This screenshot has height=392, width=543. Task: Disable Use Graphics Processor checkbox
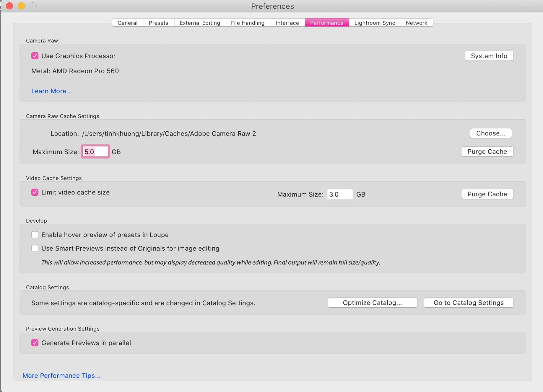35,56
